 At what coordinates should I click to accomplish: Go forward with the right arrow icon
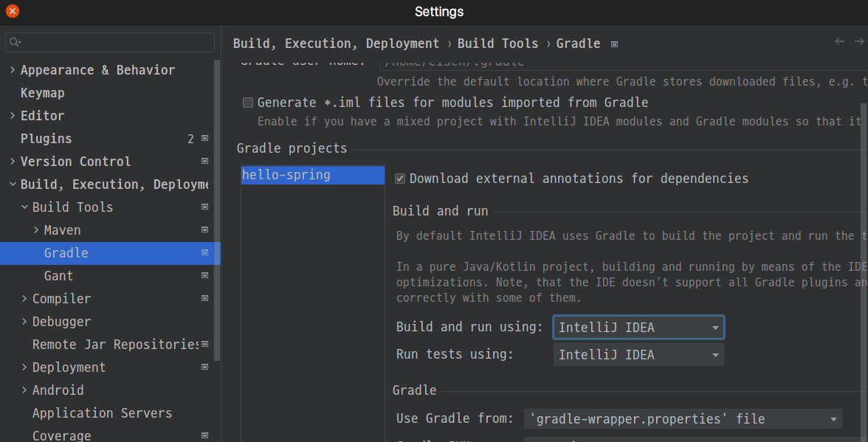coord(859,41)
